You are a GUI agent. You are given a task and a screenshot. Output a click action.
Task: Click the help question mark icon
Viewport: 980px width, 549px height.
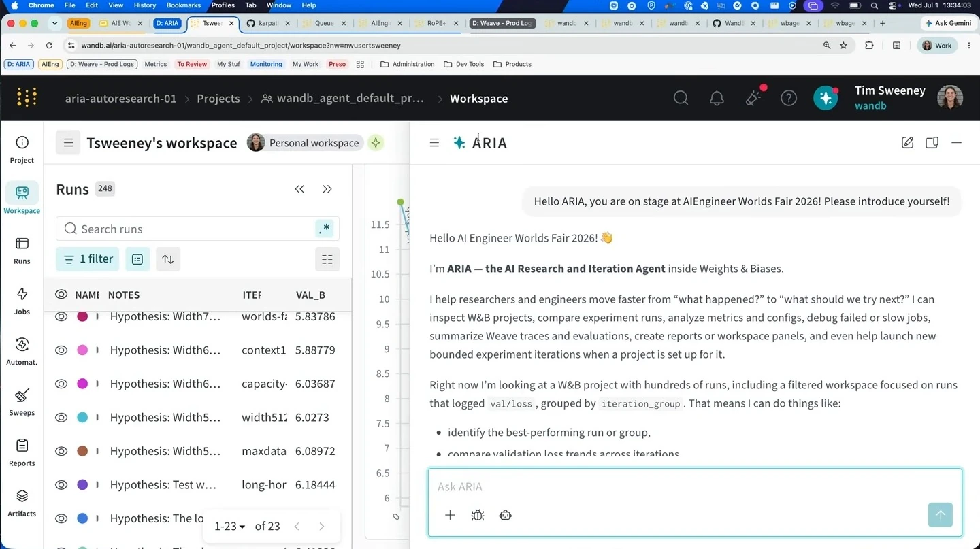tap(789, 98)
